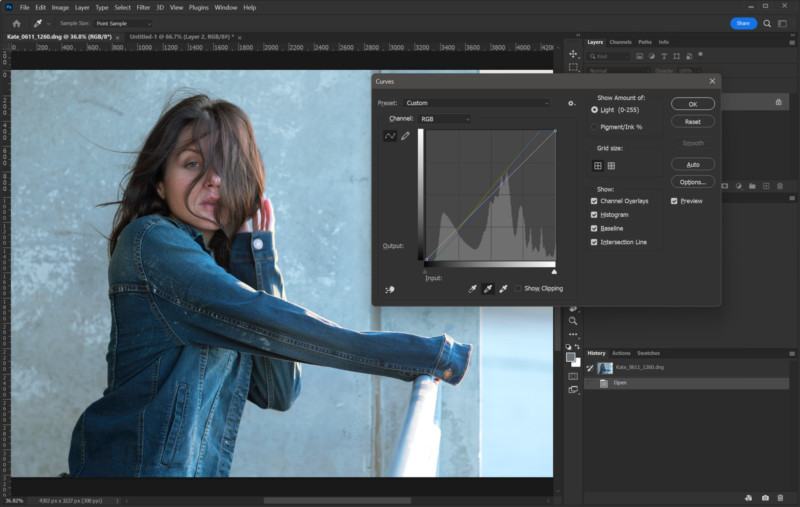Choose the pencil draw-curve tool

click(x=405, y=136)
